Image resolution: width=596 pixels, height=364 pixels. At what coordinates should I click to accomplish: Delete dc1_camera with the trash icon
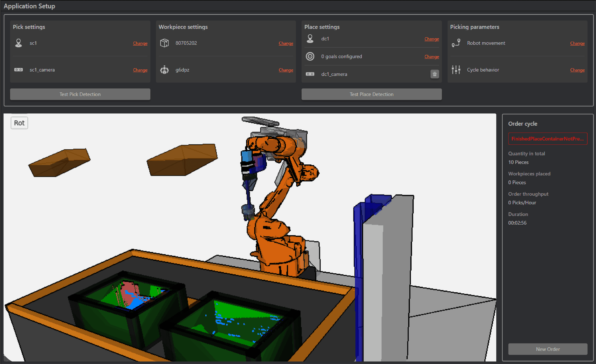point(434,74)
